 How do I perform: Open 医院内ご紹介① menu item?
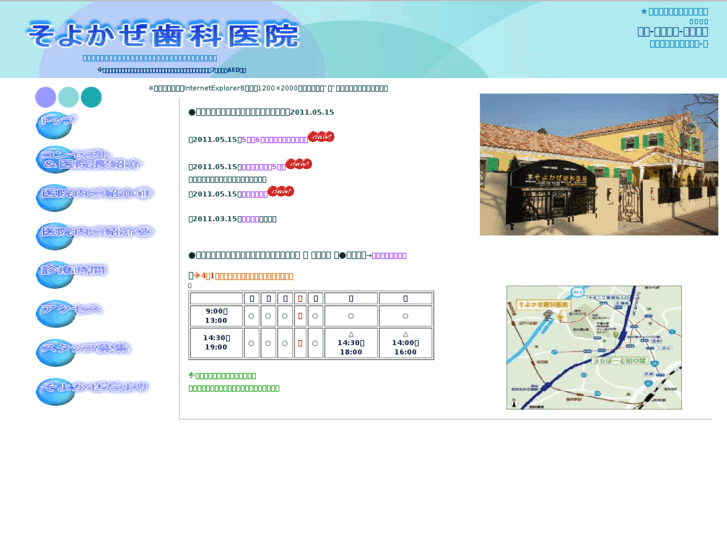pyautogui.click(x=95, y=196)
